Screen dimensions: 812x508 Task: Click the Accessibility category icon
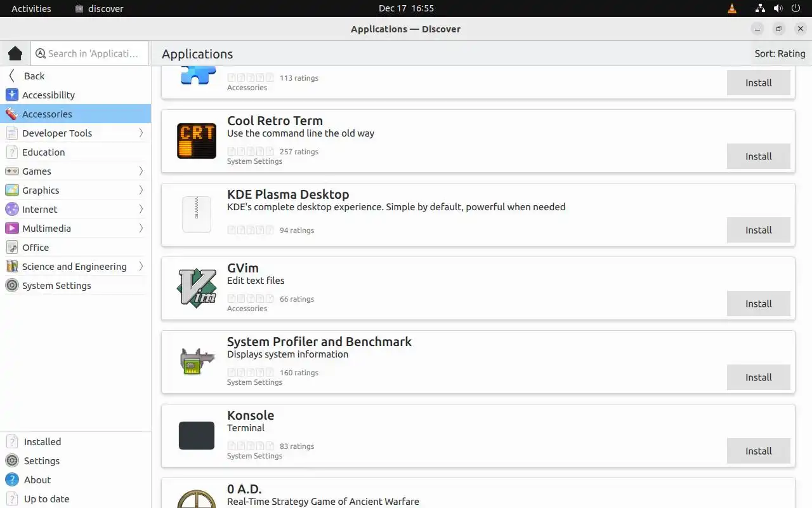[11, 95]
